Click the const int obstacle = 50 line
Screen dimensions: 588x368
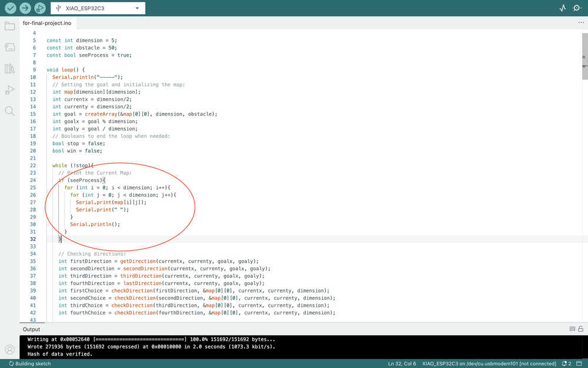(x=82, y=48)
